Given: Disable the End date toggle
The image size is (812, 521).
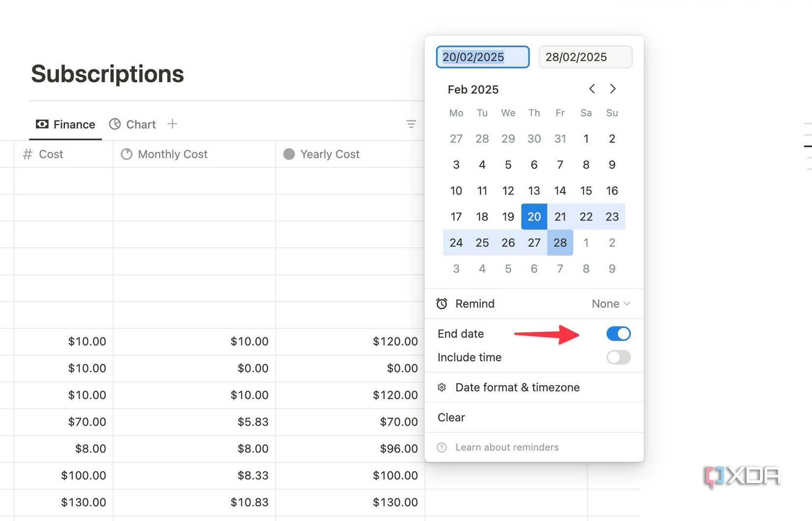Looking at the screenshot, I should [x=619, y=333].
